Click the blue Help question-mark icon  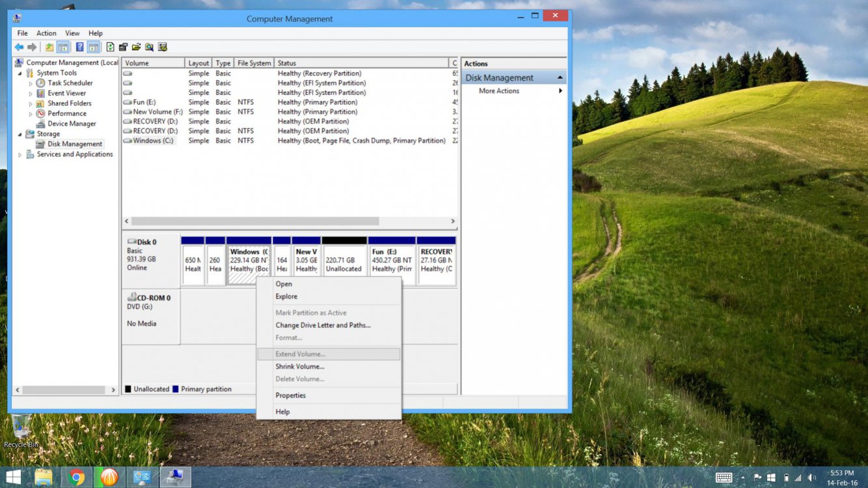(79, 47)
